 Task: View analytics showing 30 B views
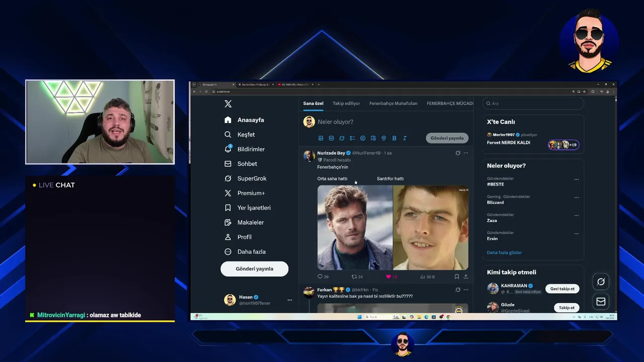[427, 277]
